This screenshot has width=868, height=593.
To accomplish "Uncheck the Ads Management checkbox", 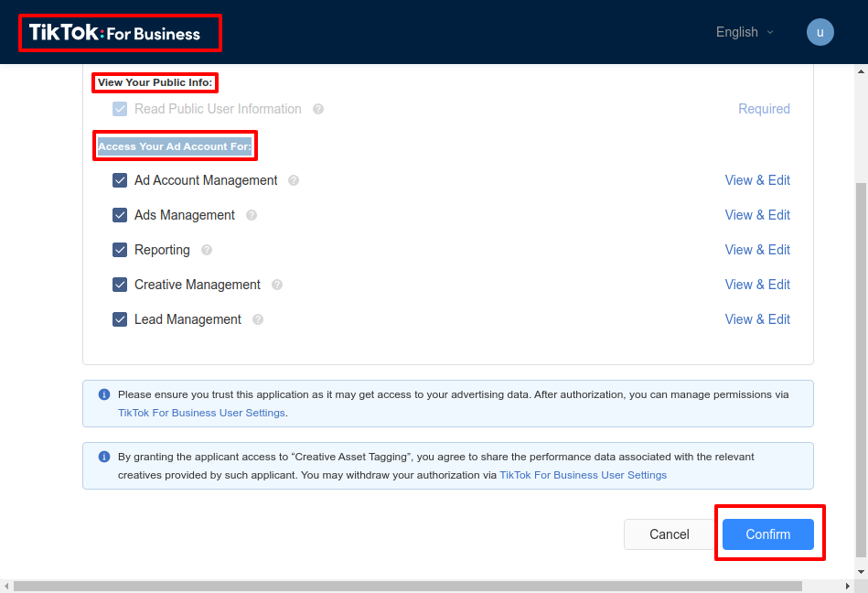I will click(120, 215).
